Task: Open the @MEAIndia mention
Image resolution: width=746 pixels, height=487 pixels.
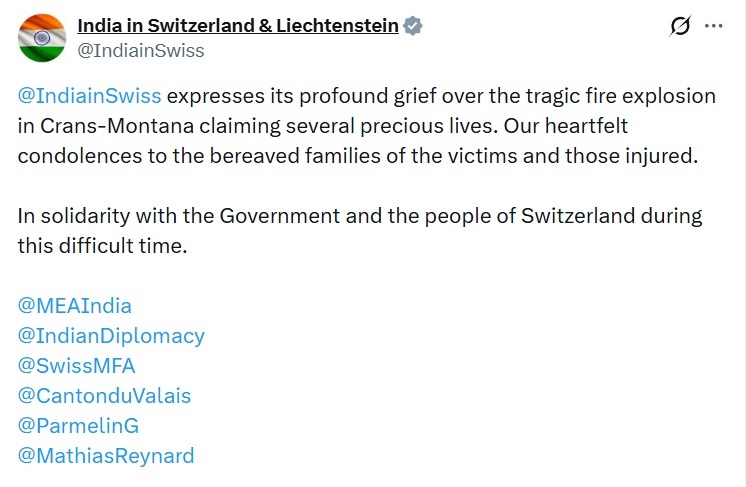Action: click(75, 305)
